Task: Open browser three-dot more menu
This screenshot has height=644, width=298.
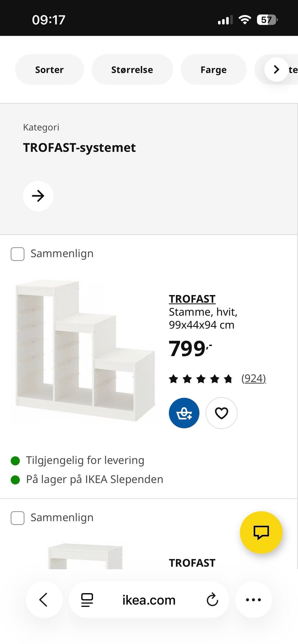Action: coord(253,599)
